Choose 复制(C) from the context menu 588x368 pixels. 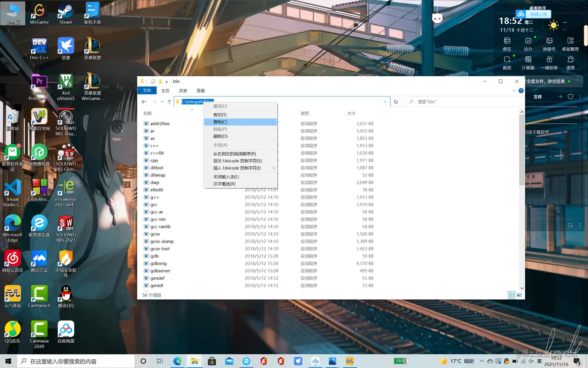click(x=240, y=122)
